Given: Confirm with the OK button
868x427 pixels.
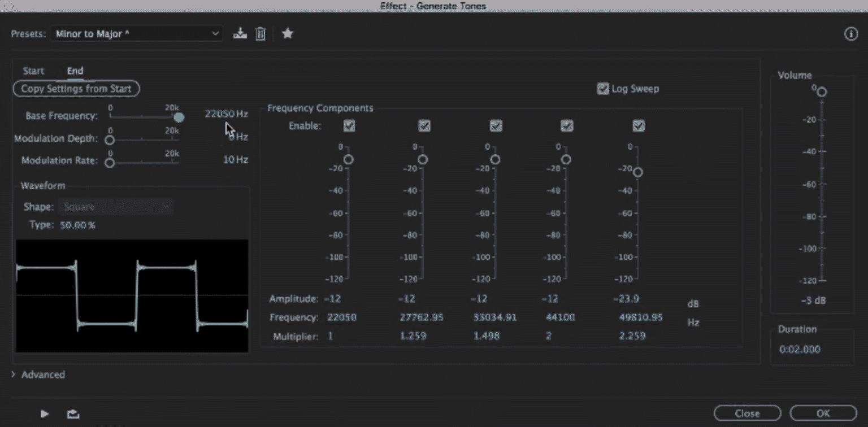Looking at the screenshot, I should pos(823,413).
